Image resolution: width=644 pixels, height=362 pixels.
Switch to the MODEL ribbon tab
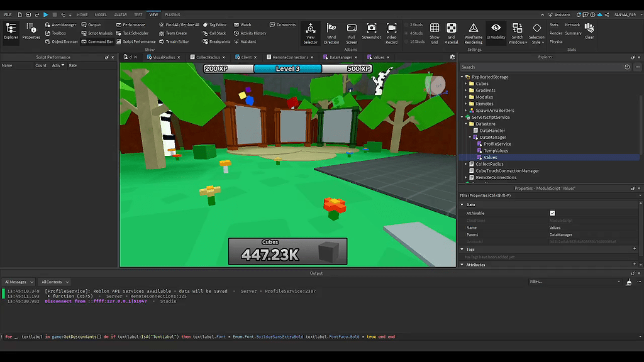100,14
